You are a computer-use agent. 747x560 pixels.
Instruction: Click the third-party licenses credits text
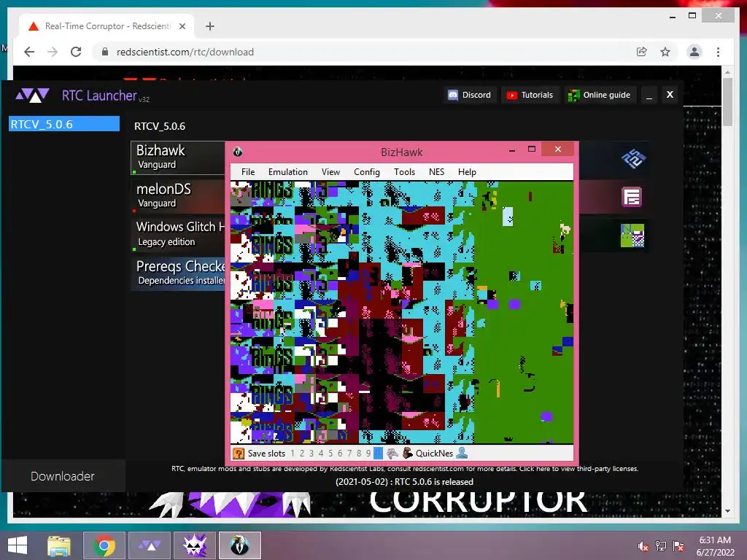404,469
